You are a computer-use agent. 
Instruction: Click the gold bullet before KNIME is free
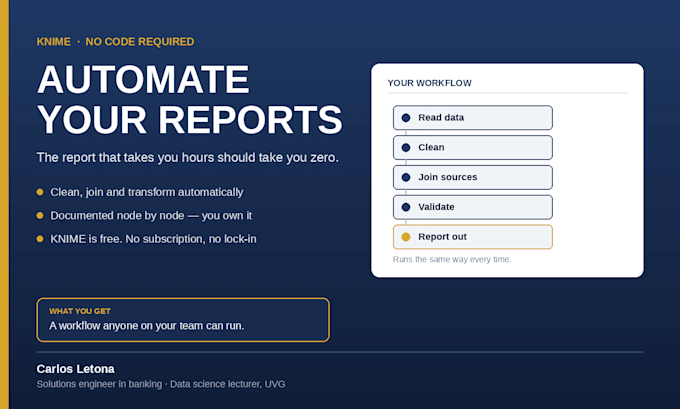[40, 239]
